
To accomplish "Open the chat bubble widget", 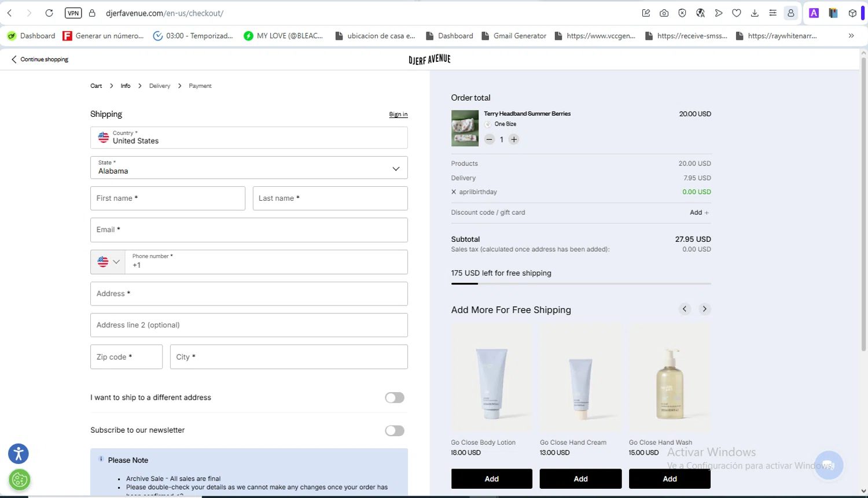I will click(x=829, y=465).
